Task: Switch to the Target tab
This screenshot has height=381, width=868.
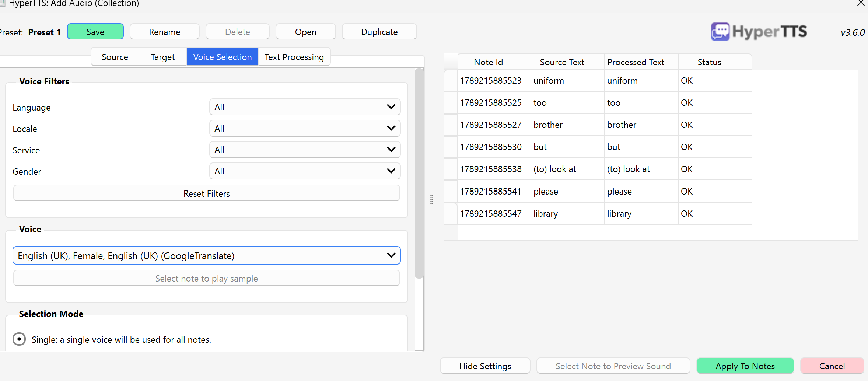Action: click(163, 57)
